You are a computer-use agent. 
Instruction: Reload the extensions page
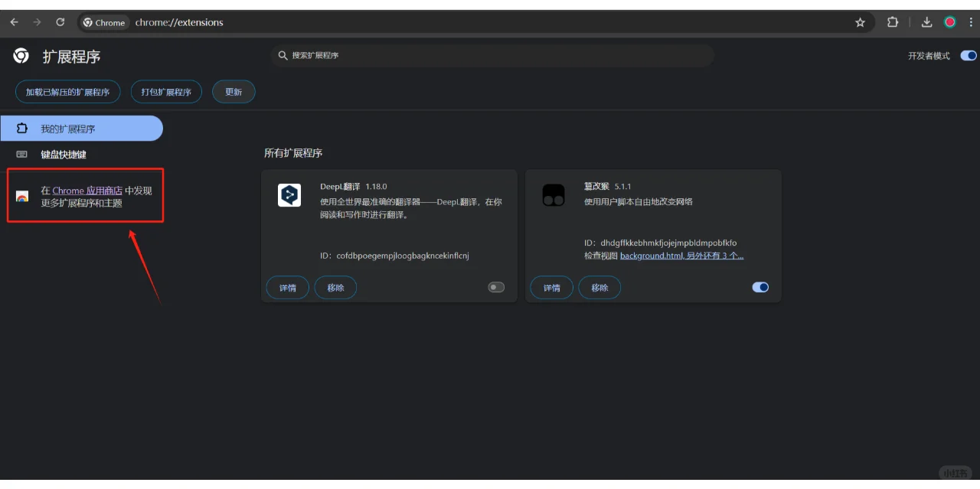60,22
